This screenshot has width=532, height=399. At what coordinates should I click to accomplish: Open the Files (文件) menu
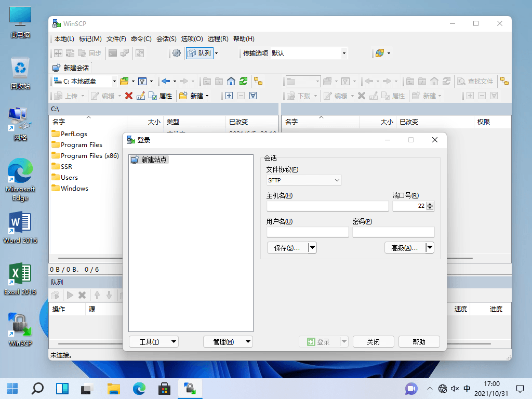116,38
